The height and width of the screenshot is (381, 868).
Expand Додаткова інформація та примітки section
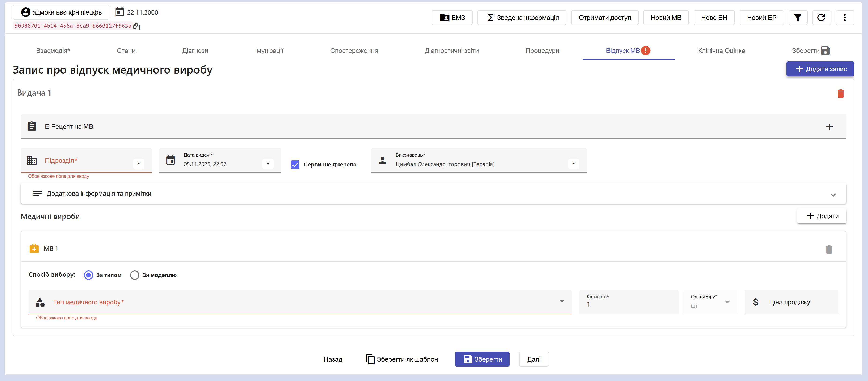[x=833, y=195]
